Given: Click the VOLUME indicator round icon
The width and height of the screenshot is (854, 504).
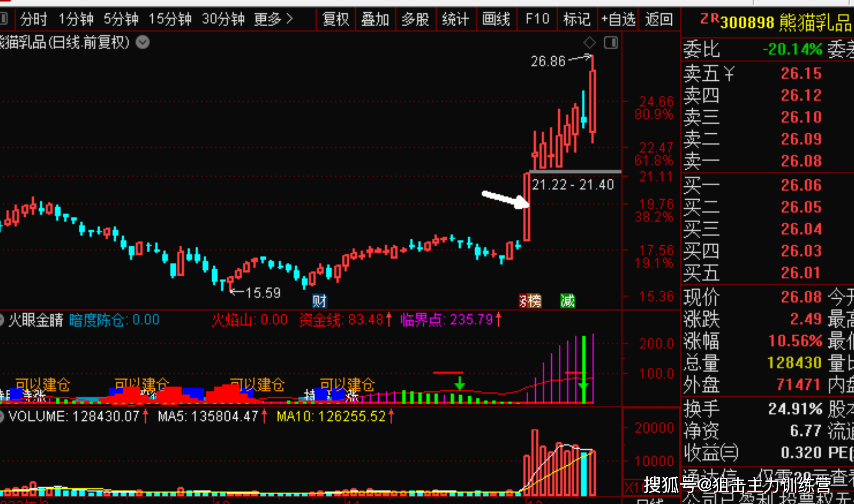Looking at the screenshot, I should 1,416.
